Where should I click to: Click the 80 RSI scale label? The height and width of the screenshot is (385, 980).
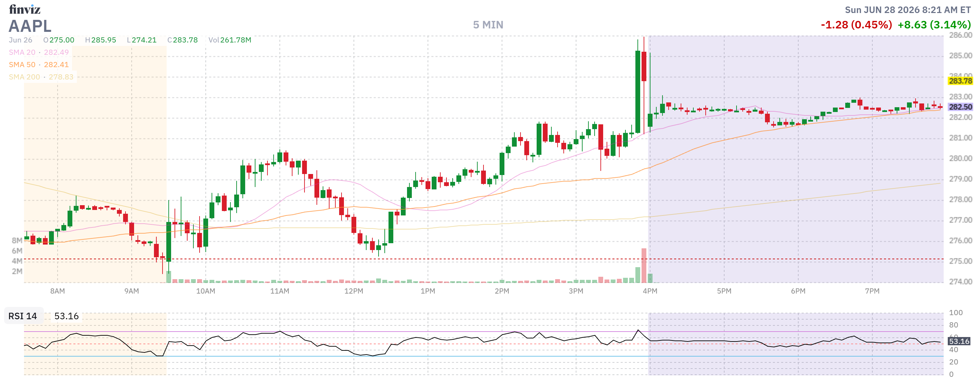click(x=953, y=325)
